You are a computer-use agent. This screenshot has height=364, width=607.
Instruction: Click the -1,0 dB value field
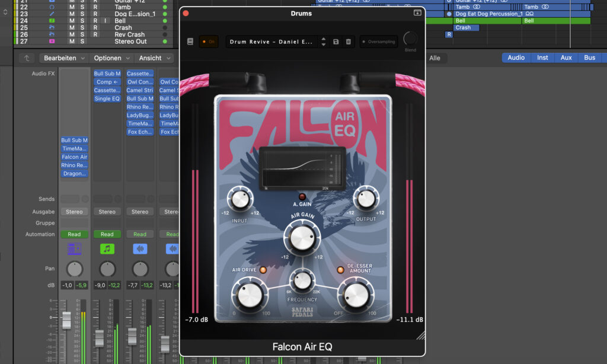point(67,285)
